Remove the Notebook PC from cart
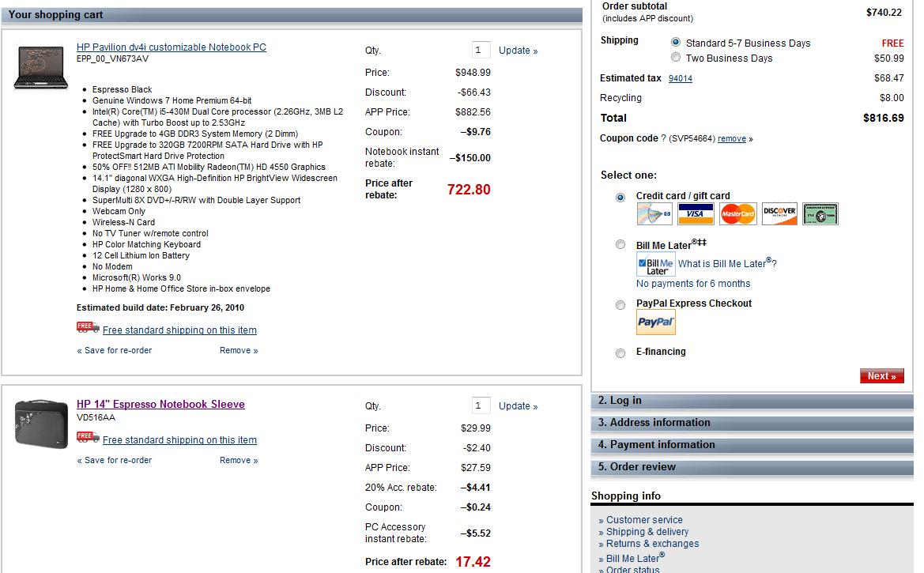The width and height of the screenshot is (924, 573). [239, 350]
